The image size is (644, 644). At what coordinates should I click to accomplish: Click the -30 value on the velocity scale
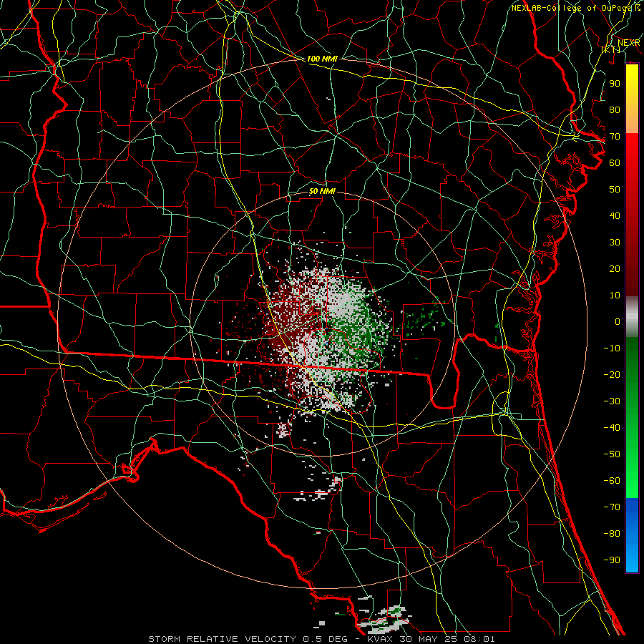pos(612,401)
